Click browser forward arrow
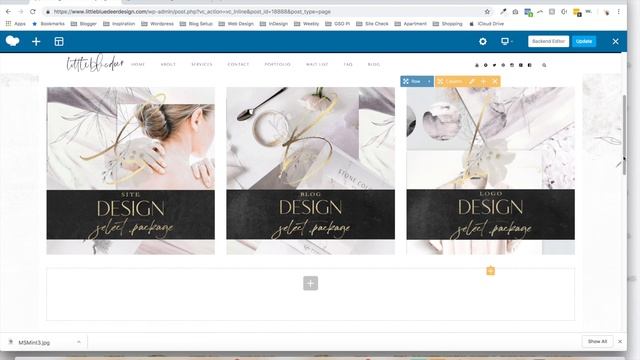This screenshot has height=360, width=640. (20, 12)
